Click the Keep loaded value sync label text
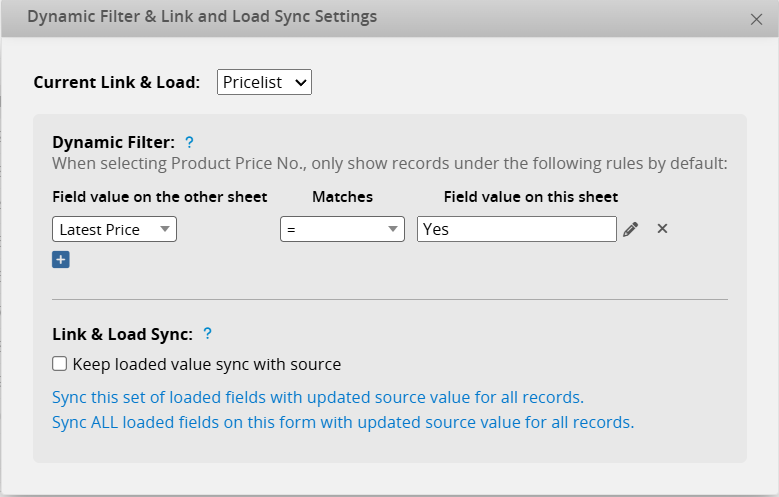The height and width of the screenshot is (497, 779). (207, 364)
